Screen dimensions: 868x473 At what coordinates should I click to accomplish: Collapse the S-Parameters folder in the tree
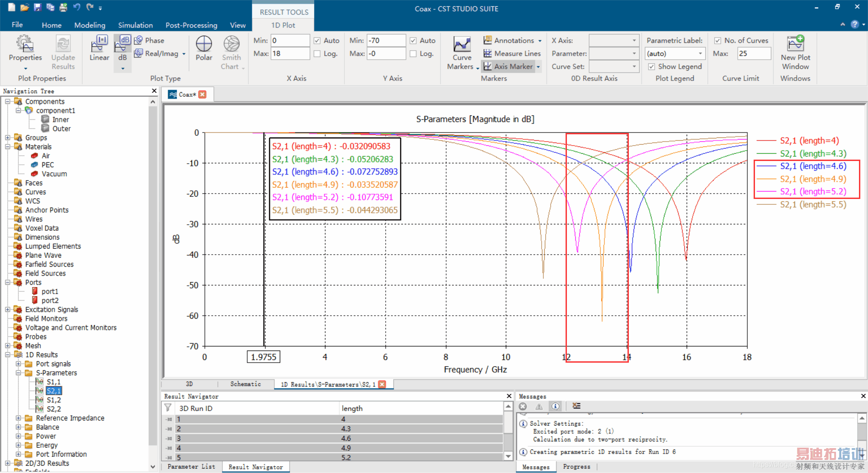tap(19, 373)
